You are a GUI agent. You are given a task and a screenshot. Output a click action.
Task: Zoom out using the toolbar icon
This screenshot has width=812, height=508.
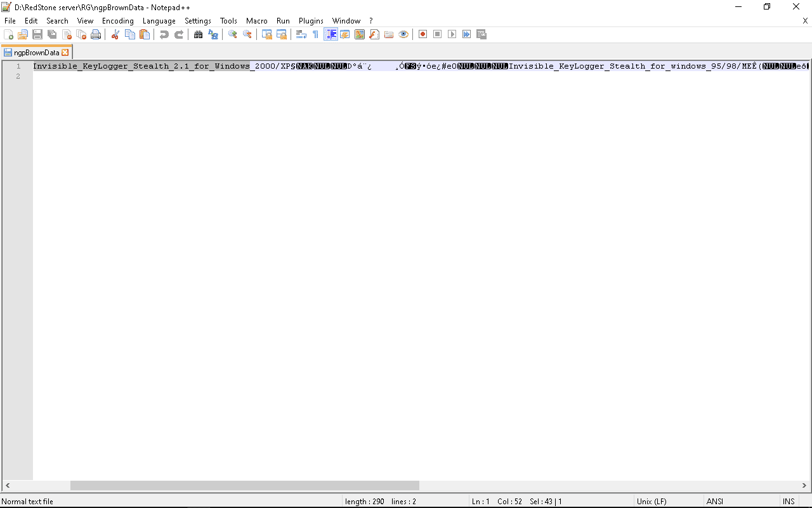click(x=247, y=34)
